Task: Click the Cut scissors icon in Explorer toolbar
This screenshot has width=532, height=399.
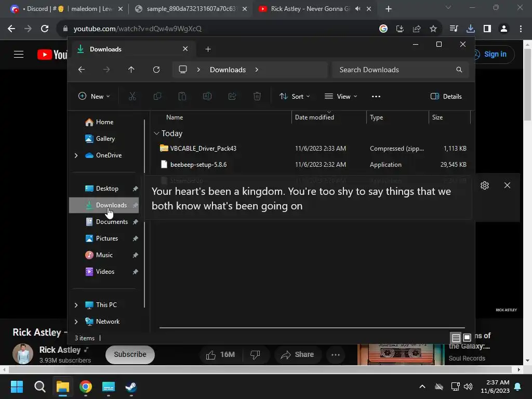Action: tap(132, 96)
